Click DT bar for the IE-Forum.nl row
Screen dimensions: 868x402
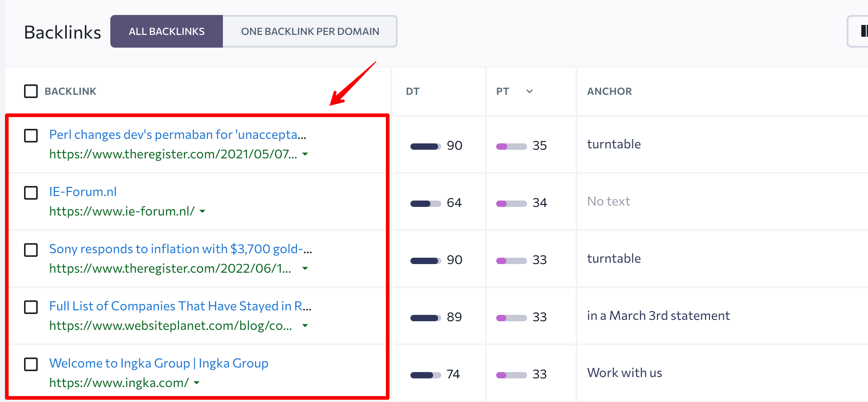pos(426,204)
